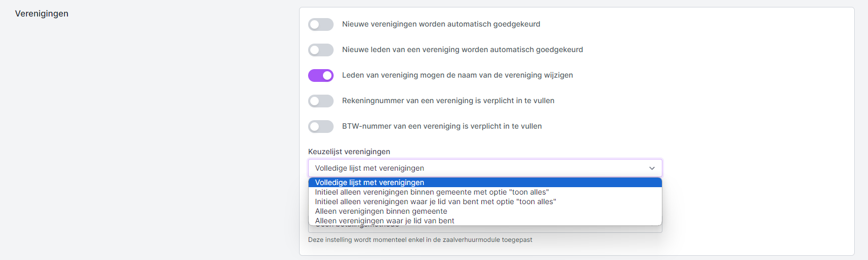868x260 pixels.
Task: Click the Keuzelijst verenigingen combo box field
Action: pos(478,168)
